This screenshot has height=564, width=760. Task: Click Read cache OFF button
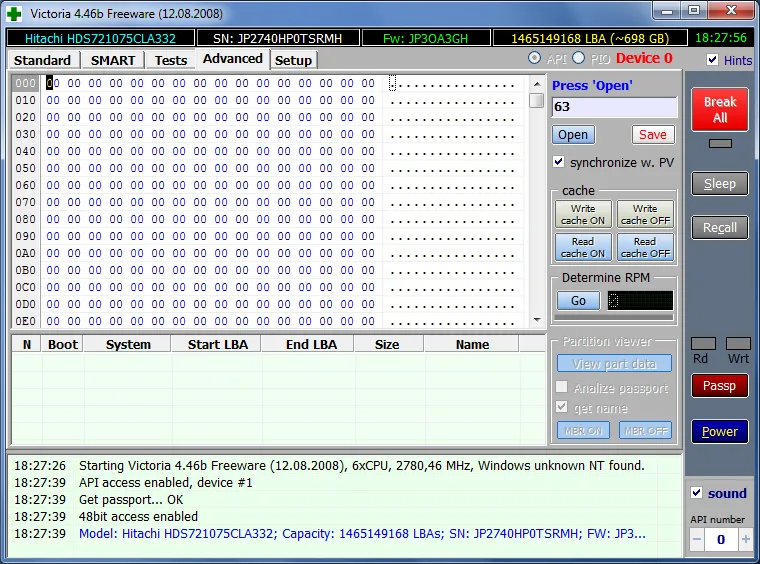(645, 247)
